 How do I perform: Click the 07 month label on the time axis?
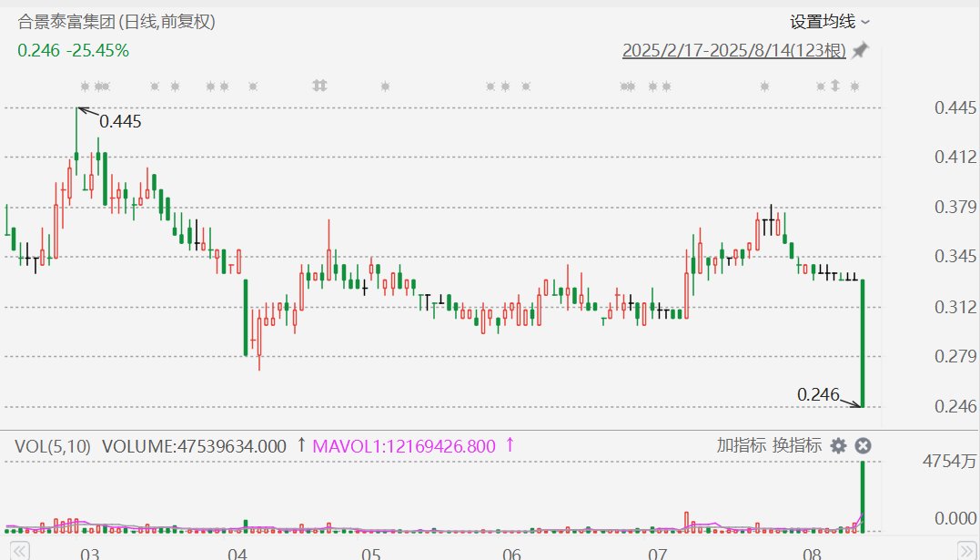tap(658, 554)
